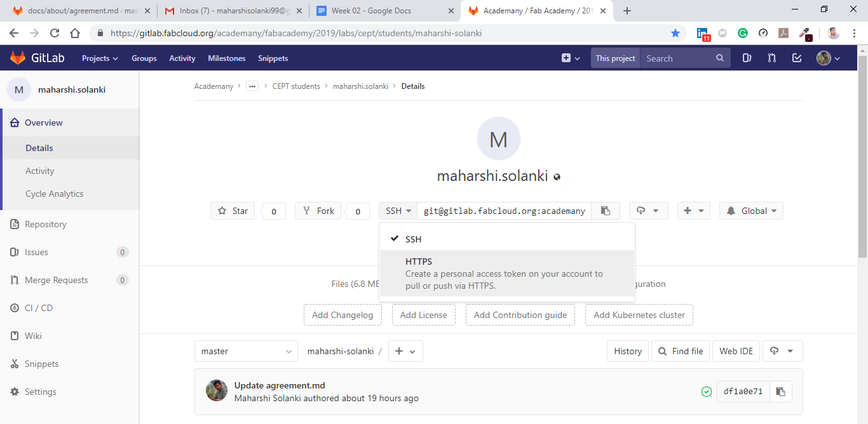Open the new item plus icon in navbar

click(x=571, y=58)
